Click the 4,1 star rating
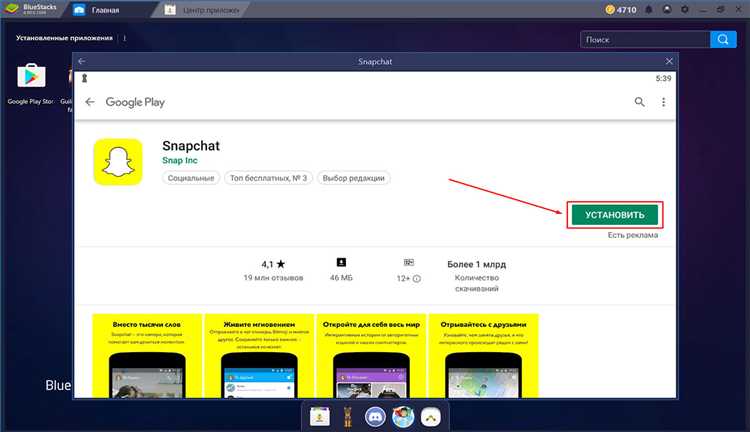The image size is (750, 432). (x=273, y=264)
